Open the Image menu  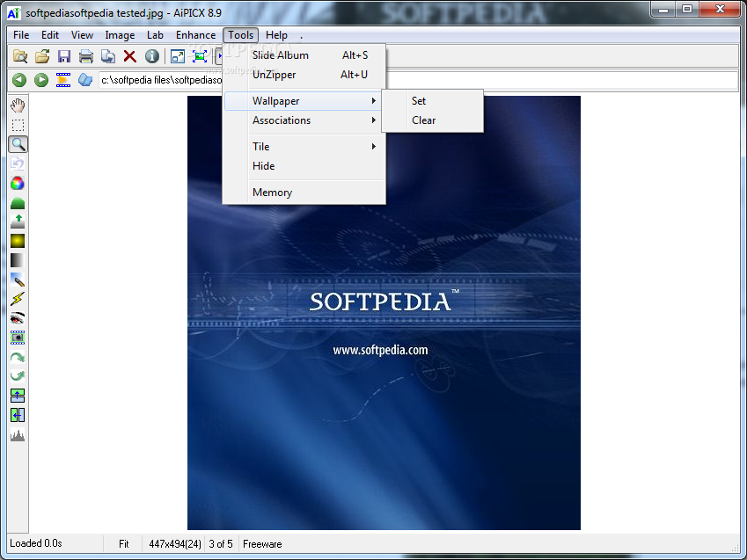[x=120, y=35]
